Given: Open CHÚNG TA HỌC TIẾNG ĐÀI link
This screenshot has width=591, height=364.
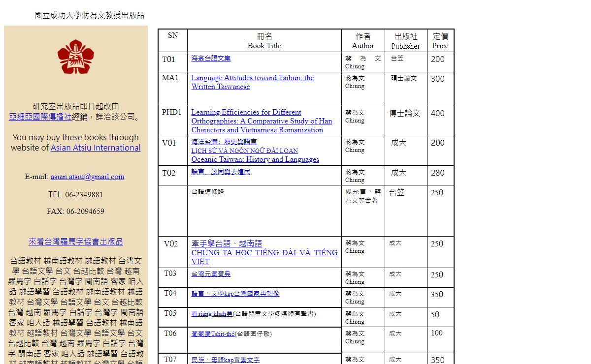Looking at the screenshot, I should (264, 253).
